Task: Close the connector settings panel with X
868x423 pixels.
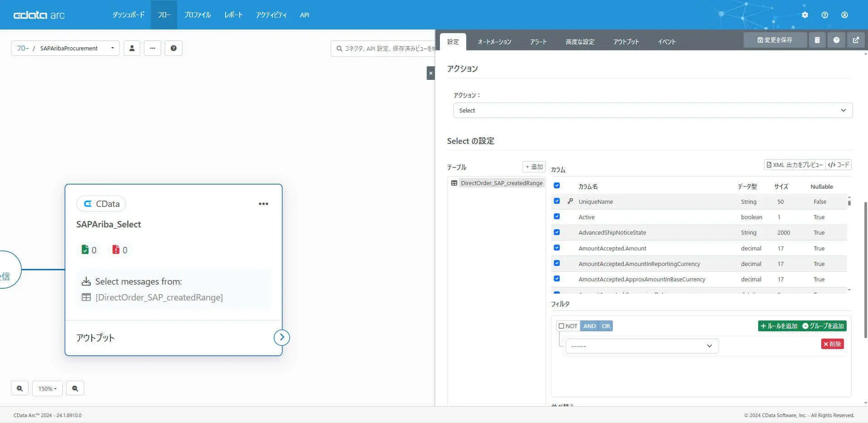Action: click(x=431, y=73)
